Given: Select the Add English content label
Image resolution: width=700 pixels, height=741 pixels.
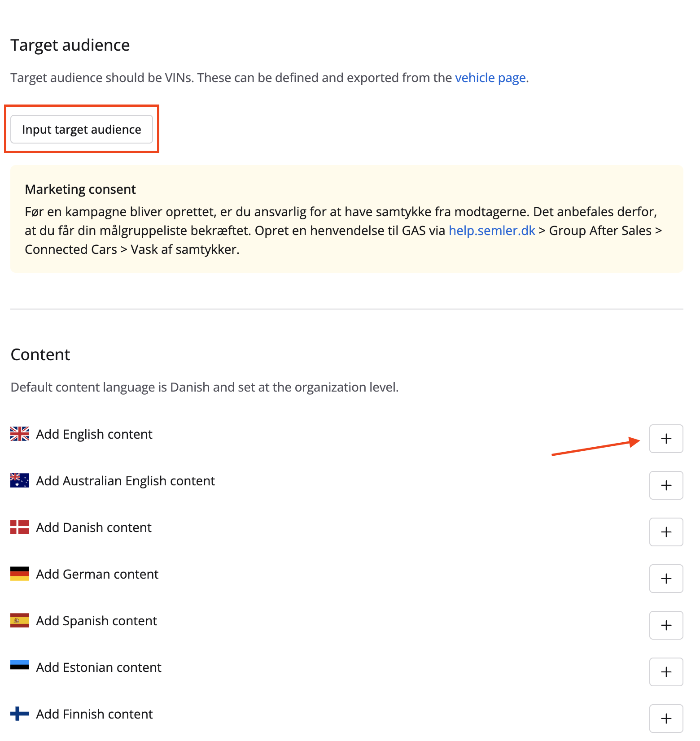Looking at the screenshot, I should [x=94, y=434].
